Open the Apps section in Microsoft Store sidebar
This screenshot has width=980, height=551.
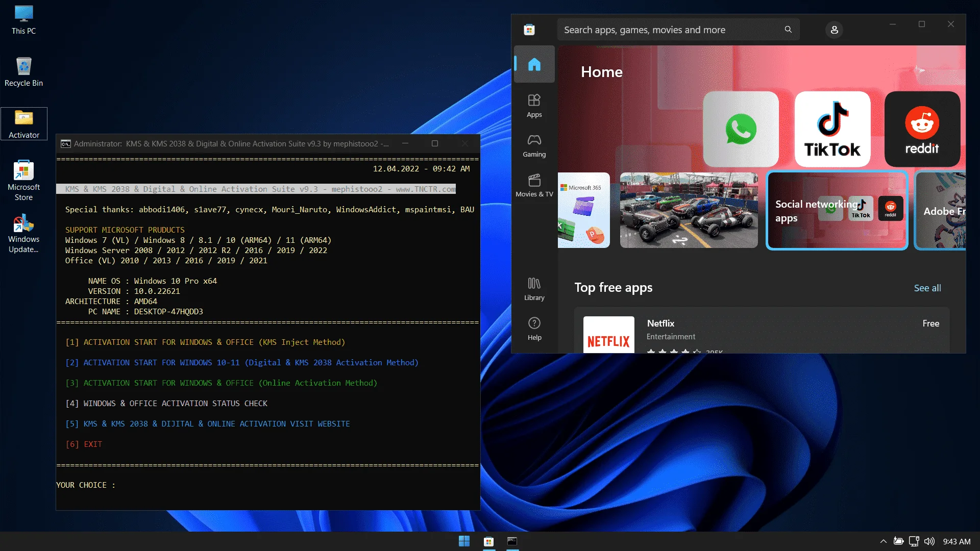click(534, 106)
